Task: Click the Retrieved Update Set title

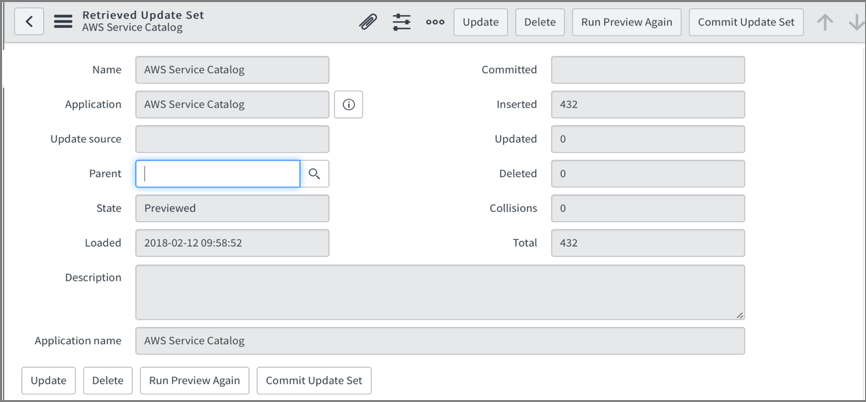Action: [143, 15]
